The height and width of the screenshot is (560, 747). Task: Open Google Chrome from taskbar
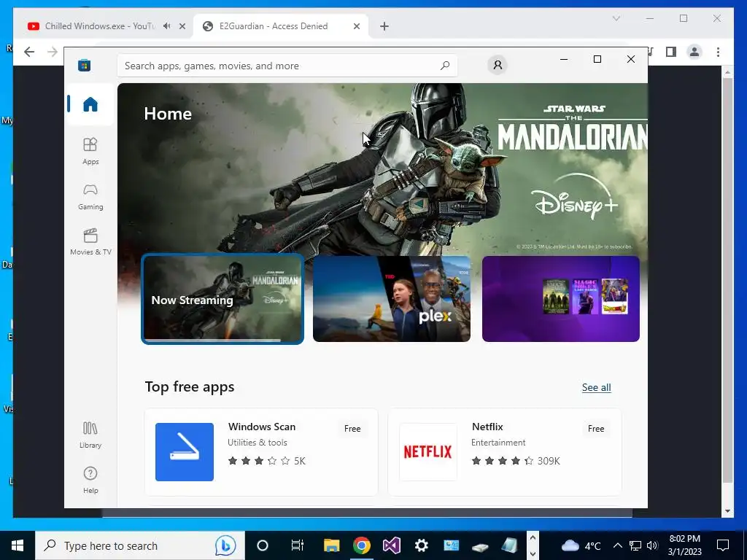362,545
